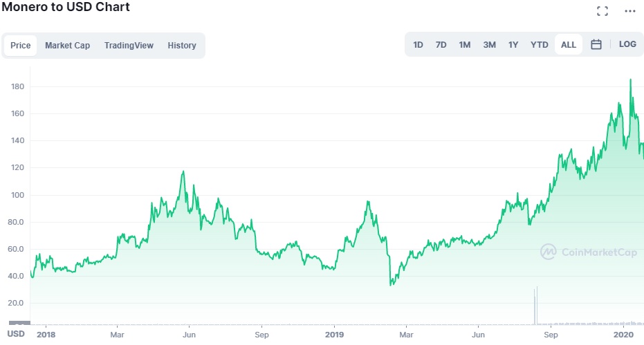This screenshot has height=345, width=644.
Task: Click the USD currency label
Action: tap(16, 334)
